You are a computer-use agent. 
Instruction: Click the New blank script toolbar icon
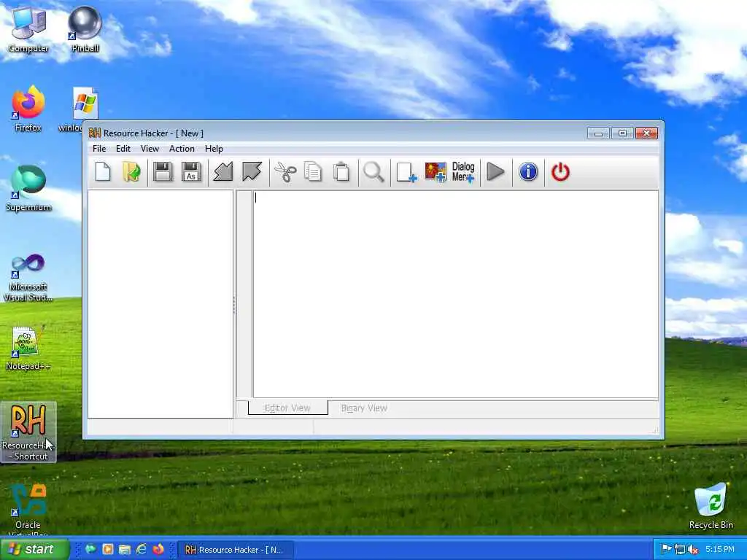click(103, 172)
